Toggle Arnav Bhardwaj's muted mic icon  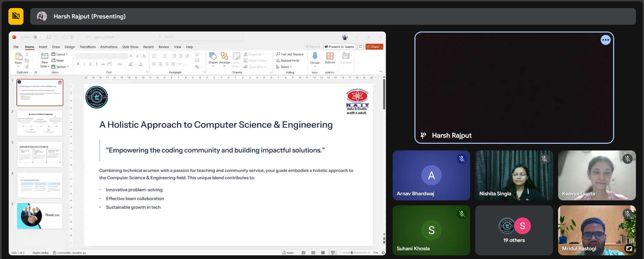[x=462, y=159]
